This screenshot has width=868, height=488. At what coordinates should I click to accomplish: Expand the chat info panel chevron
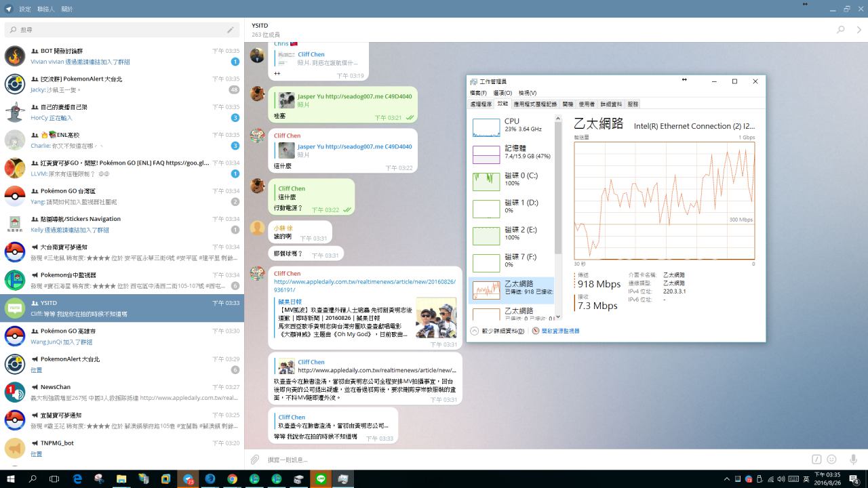859,30
